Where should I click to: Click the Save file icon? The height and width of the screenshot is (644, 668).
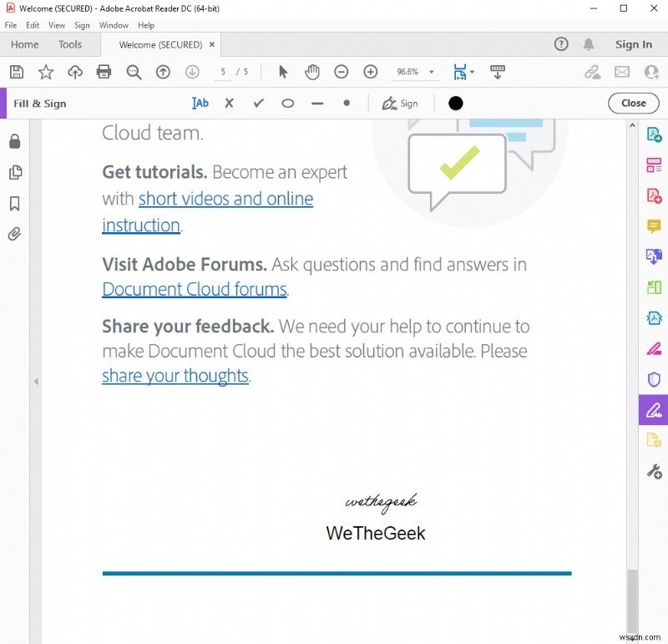tap(17, 72)
